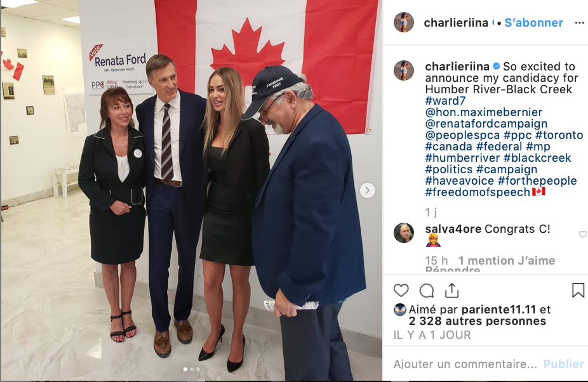Screen dimensions: 588x382
Task: Focus the Ajouter un commentaire field
Action: point(465,364)
